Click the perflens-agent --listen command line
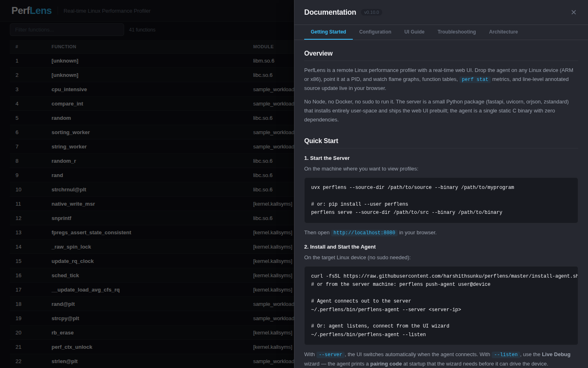 click(368, 335)
